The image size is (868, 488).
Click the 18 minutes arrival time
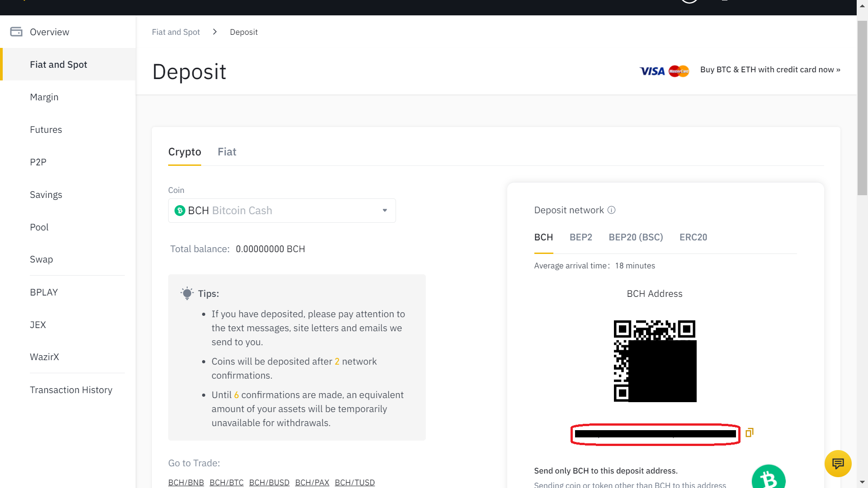pyautogui.click(x=635, y=266)
